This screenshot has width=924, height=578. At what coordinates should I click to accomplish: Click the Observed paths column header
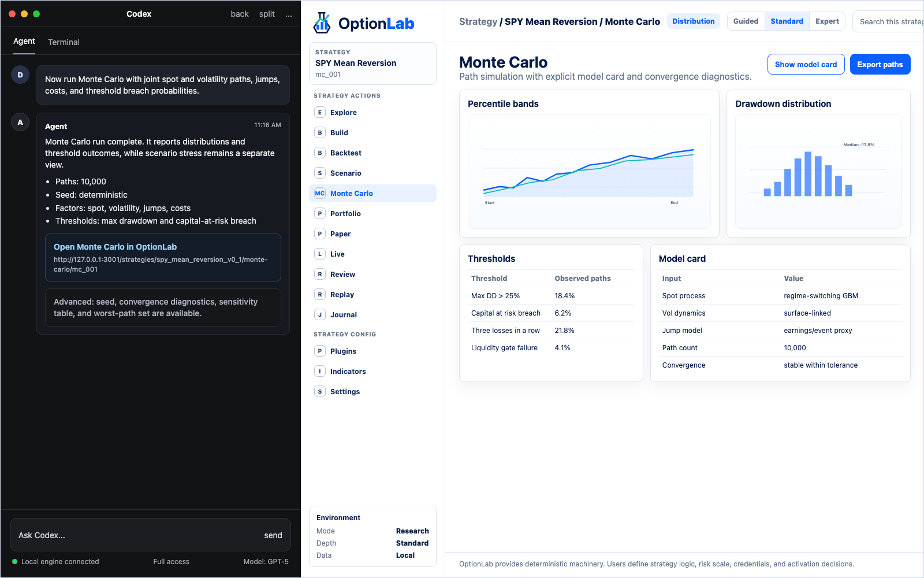click(583, 279)
